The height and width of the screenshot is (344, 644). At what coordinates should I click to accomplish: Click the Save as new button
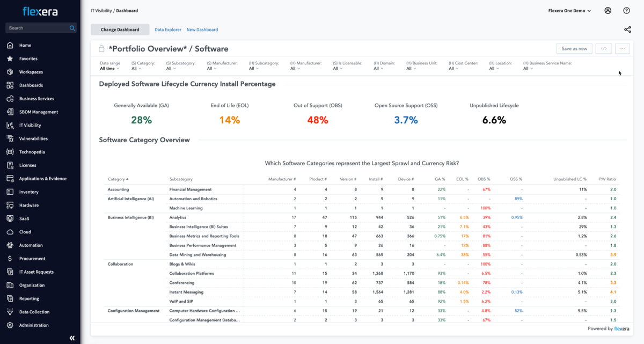(574, 48)
